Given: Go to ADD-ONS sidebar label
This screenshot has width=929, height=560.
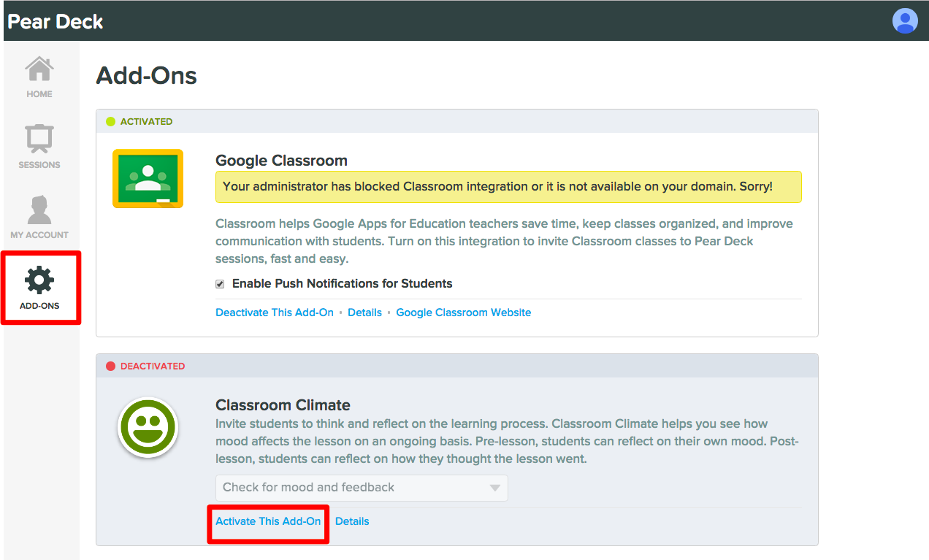Looking at the screenshot, I should [39, 306].
